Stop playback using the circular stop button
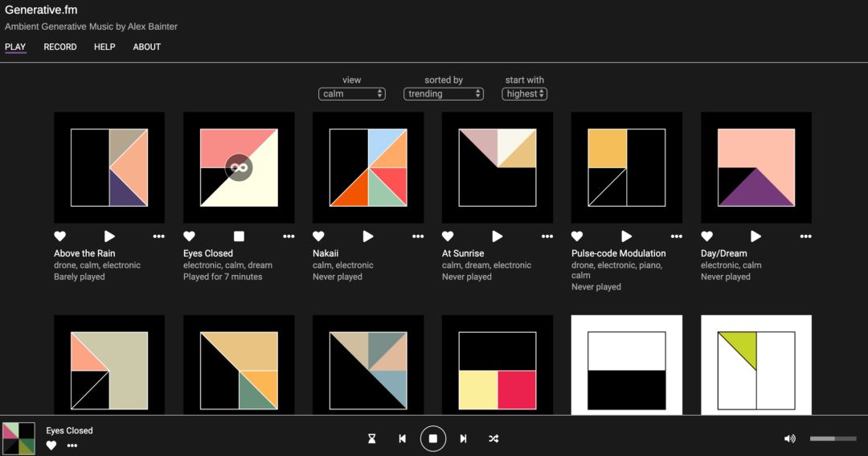Screen dimensions: 868x456 tap(432, 438)
